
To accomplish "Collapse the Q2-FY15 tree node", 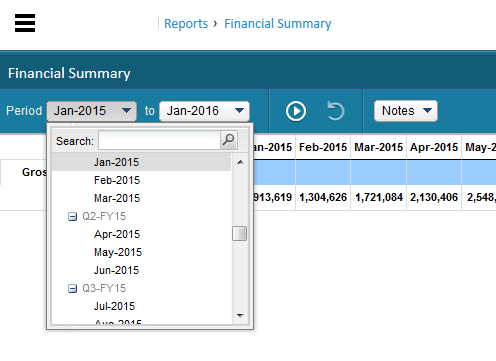I will point(72,217).
